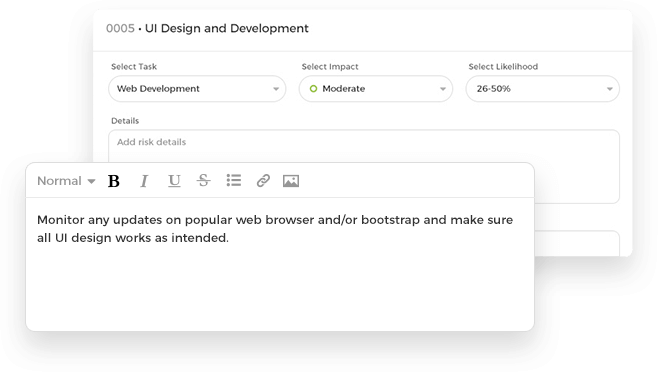Screen dimensions: 658x372
Task: Open the Normal text style dropdown
Action: [66, 181]
